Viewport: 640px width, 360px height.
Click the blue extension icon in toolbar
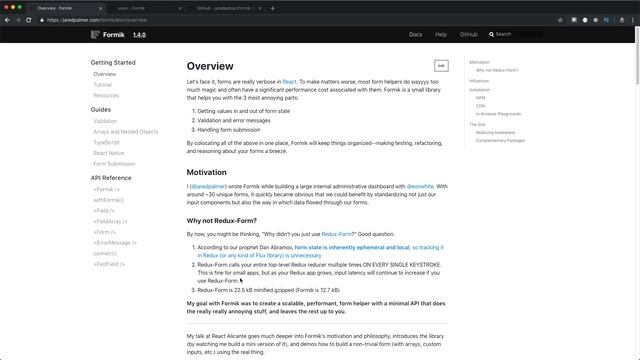pyautogui.click(x=606, y=20)
